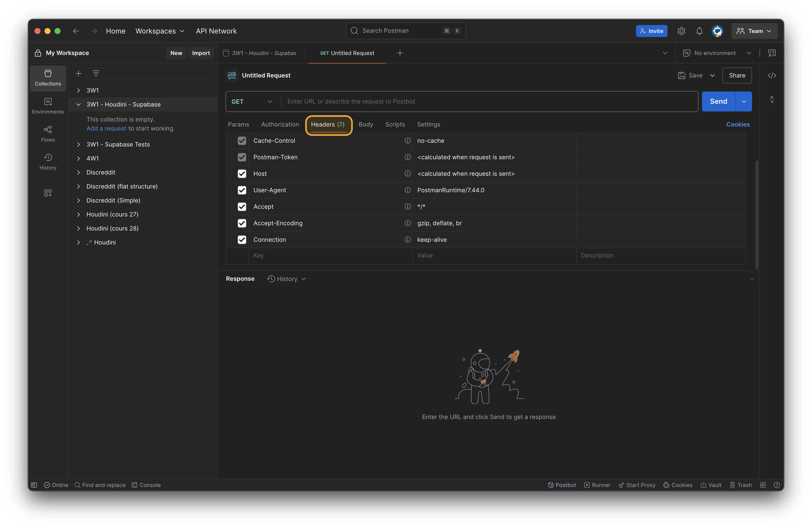
Task: Open the code snippet icon
Action: (x=772, y=75)
